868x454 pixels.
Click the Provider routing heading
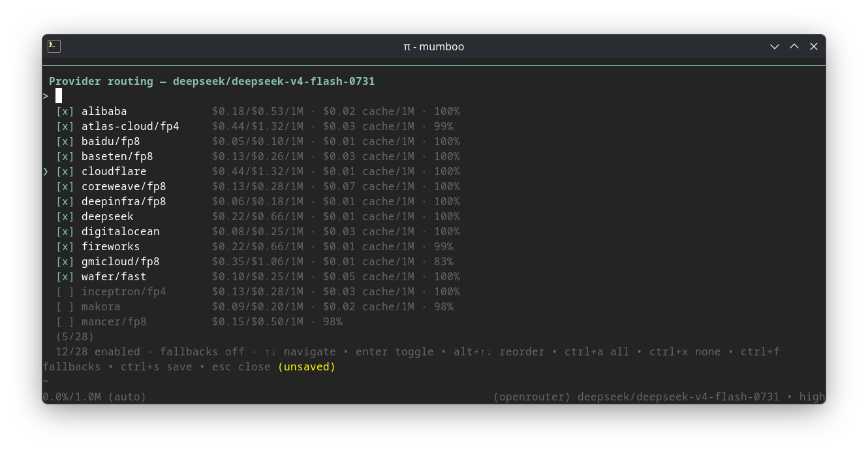pos(212,81)
